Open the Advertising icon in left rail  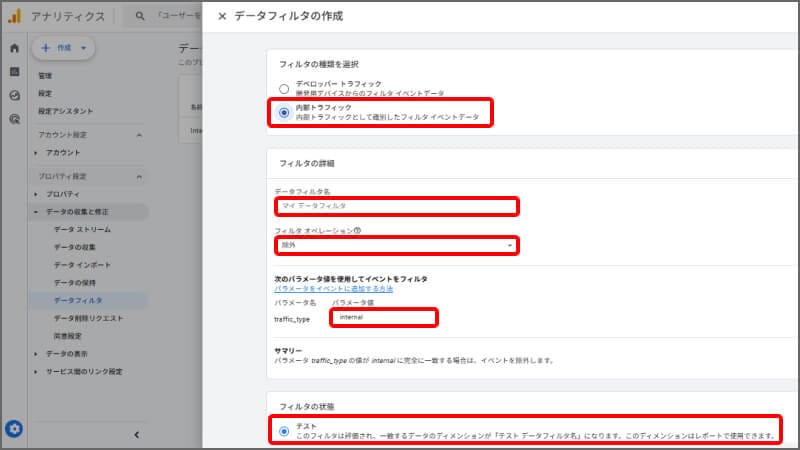(14, 118)
